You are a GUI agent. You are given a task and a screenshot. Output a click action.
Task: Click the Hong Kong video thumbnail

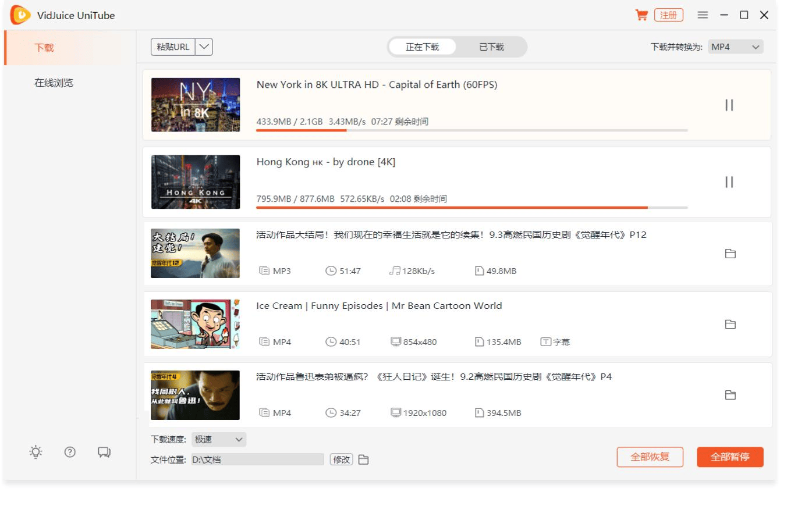click(196, 182)
